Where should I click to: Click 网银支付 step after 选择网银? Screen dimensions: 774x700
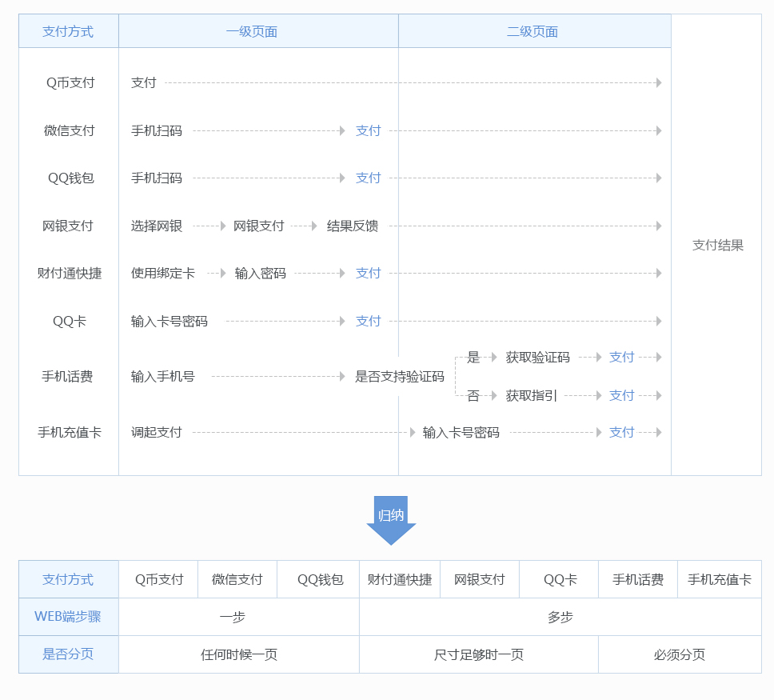[x=258, y=226]
